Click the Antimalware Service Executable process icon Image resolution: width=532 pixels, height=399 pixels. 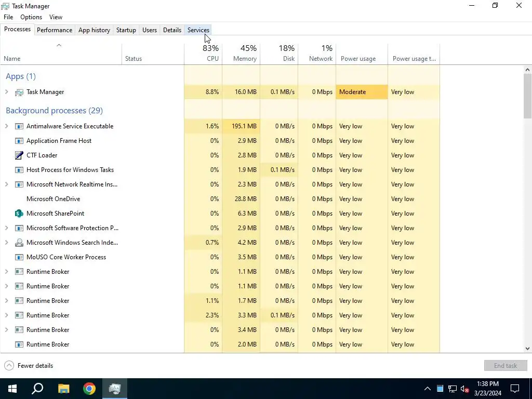click(x=19, y=126)
